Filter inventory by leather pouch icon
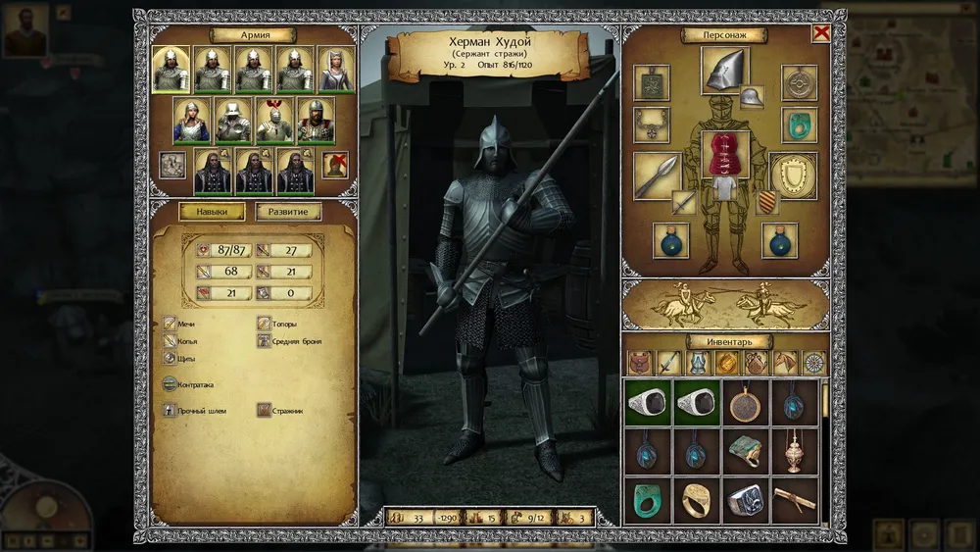Image resolution: width=980 pixels, height=552 pixels. [x=639, y=363]
